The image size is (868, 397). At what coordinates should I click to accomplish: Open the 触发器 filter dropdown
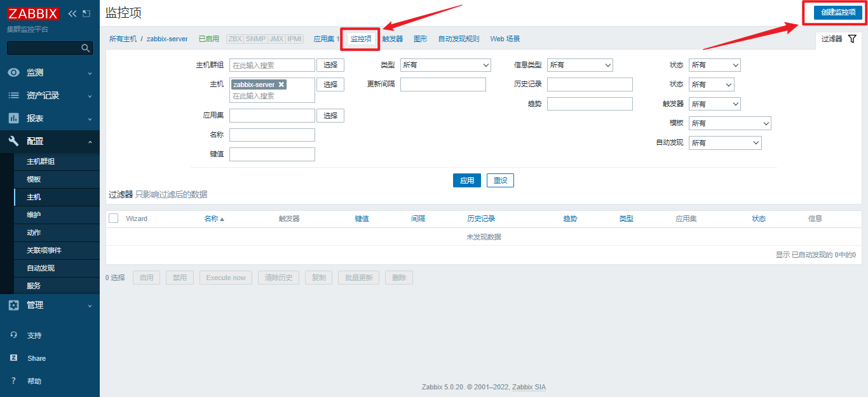coord(714,104)
